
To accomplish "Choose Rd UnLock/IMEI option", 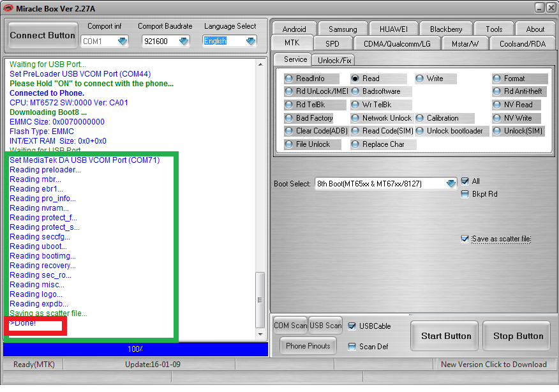I will (317, 91).
